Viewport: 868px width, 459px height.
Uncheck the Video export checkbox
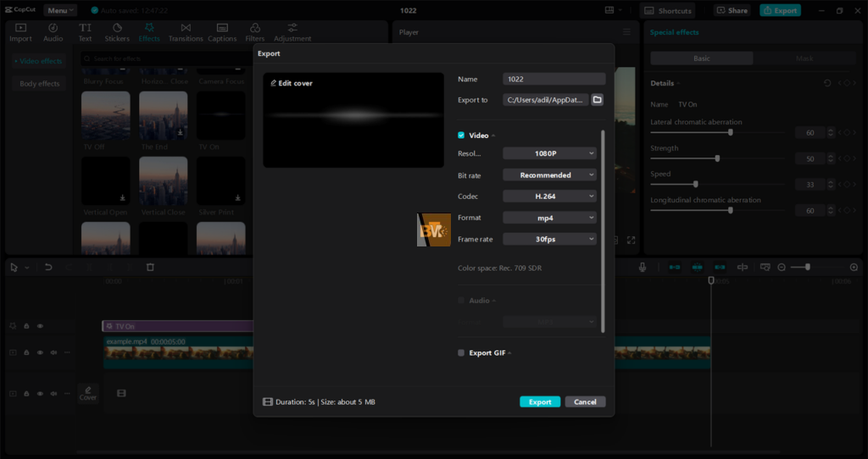click(461, 135)
